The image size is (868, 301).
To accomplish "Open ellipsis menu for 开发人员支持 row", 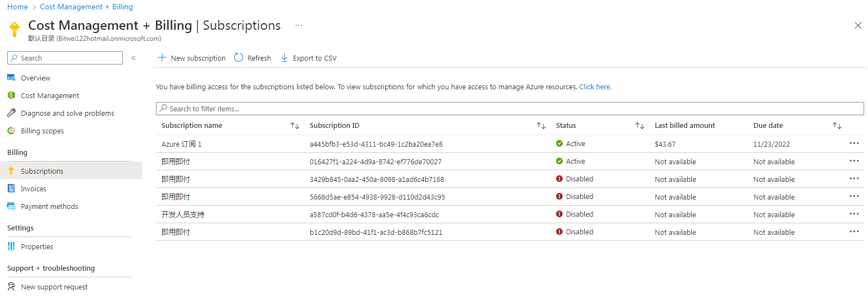I will (854, 214).
